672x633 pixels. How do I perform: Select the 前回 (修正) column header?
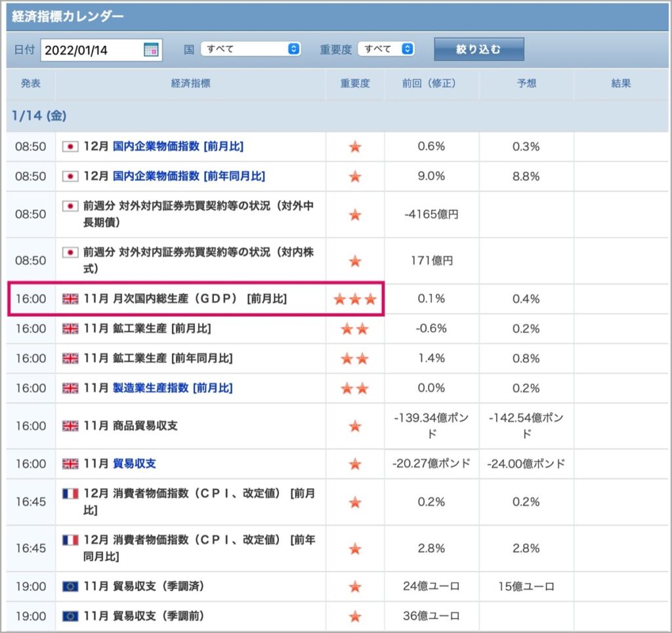(x=432, y=83)
